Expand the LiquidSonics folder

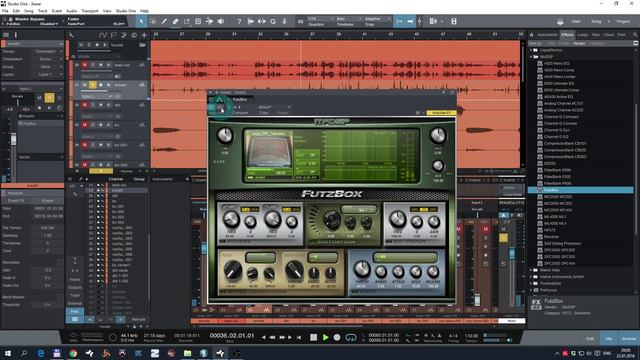(x=532, y=50)
